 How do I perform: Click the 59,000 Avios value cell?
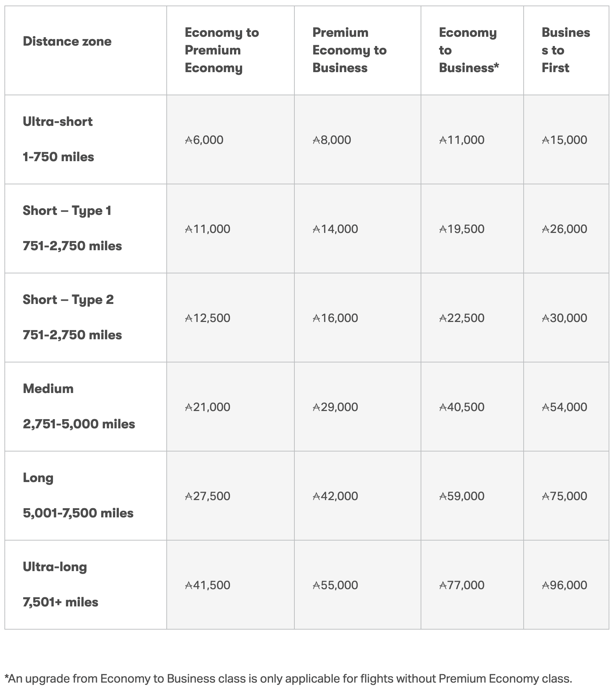pos(462,496)
